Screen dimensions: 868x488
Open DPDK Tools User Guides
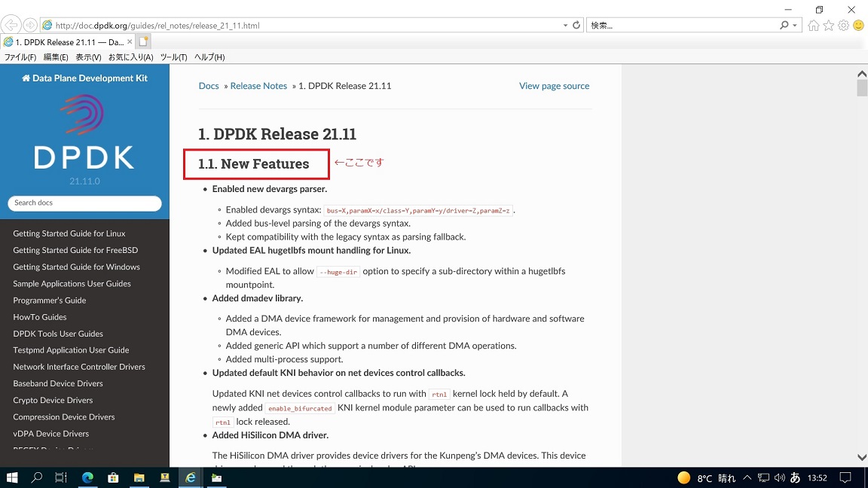(58, 334)
